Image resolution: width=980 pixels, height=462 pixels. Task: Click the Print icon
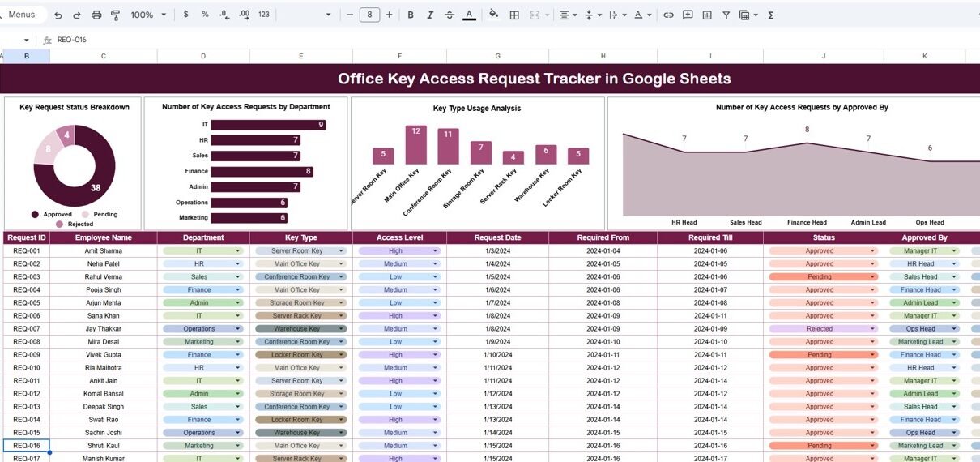pos(96,15)
